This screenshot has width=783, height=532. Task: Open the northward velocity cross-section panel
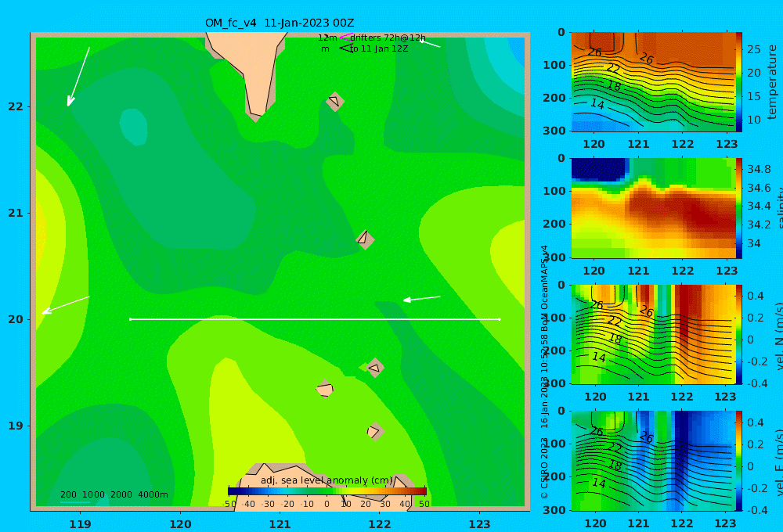[x=653, y=334]
